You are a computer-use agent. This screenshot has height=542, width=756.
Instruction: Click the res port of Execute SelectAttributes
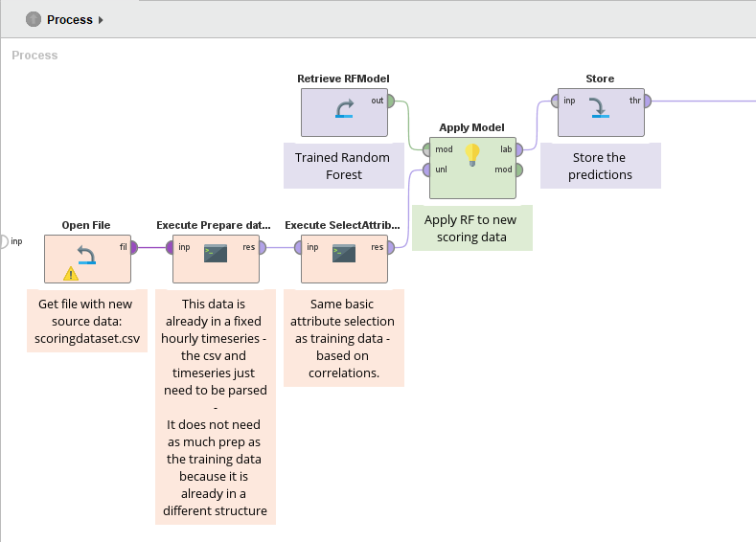point(391,247)
